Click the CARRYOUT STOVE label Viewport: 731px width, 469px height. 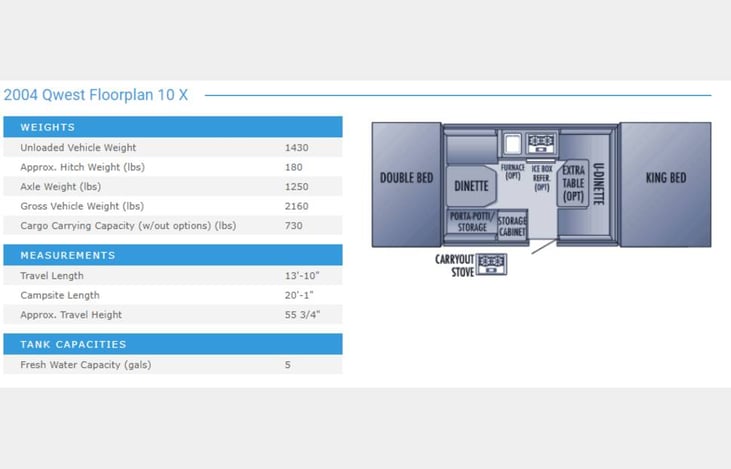click(x=455, y=266)
